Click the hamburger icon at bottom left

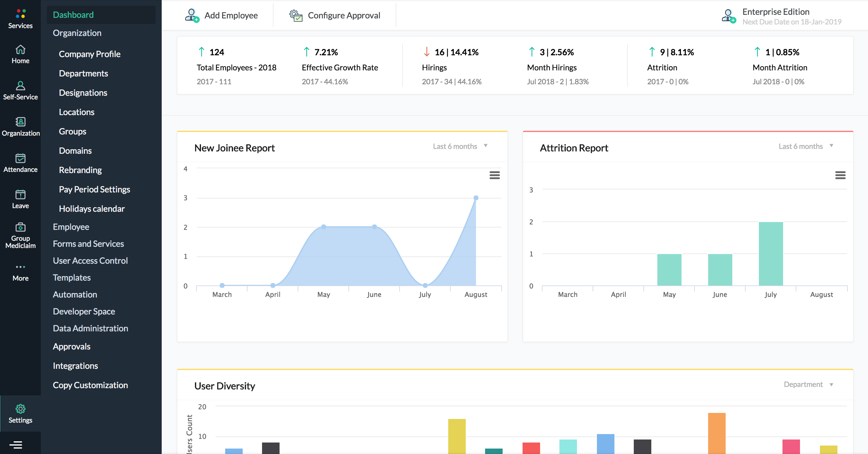16,444
